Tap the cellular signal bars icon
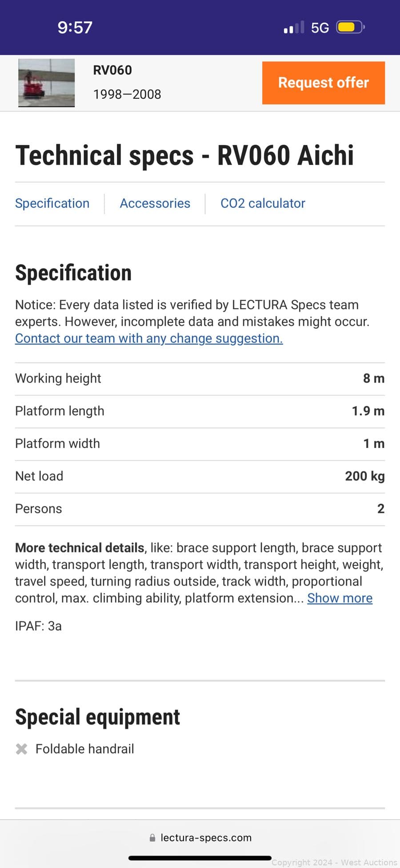400x868 pixels. click(x=294, y=28)
